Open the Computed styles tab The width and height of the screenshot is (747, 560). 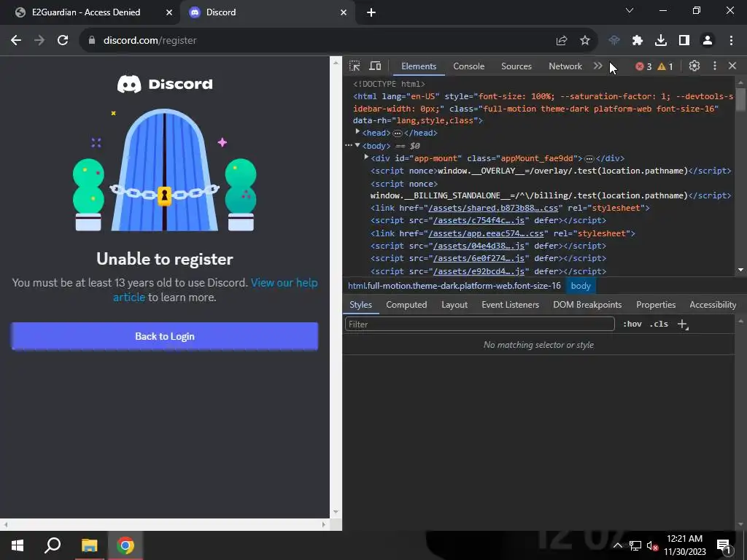point(406,305)
